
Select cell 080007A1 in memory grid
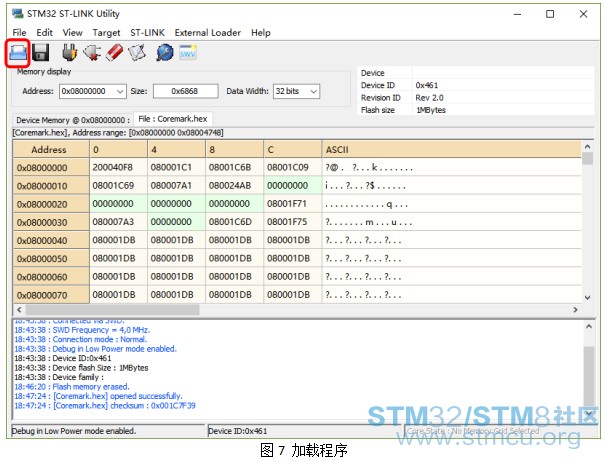click(x=177, y=186)
